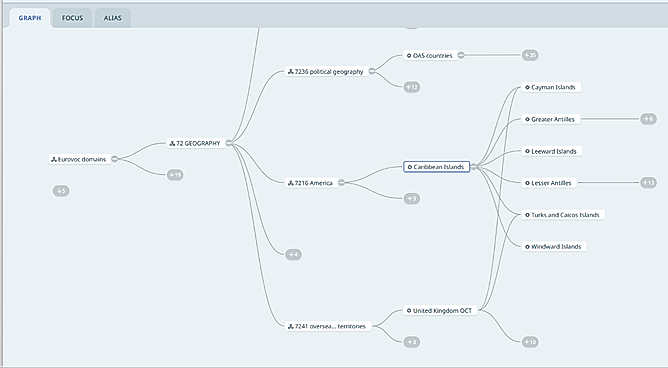Click the hierarchy icon on Eurovoc domains node
Image resolution: width=668 pixels, height=368 pixels.
point(54,159)
